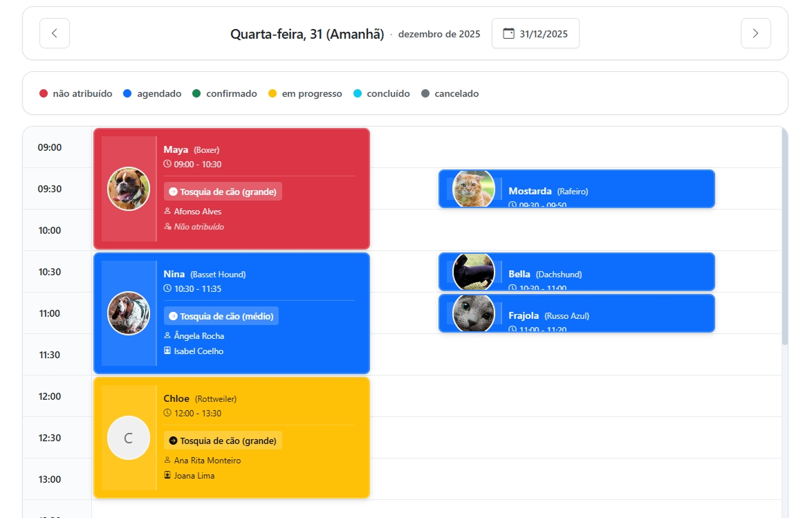Click the groomer icon beside Isabel Coelho

168,351
